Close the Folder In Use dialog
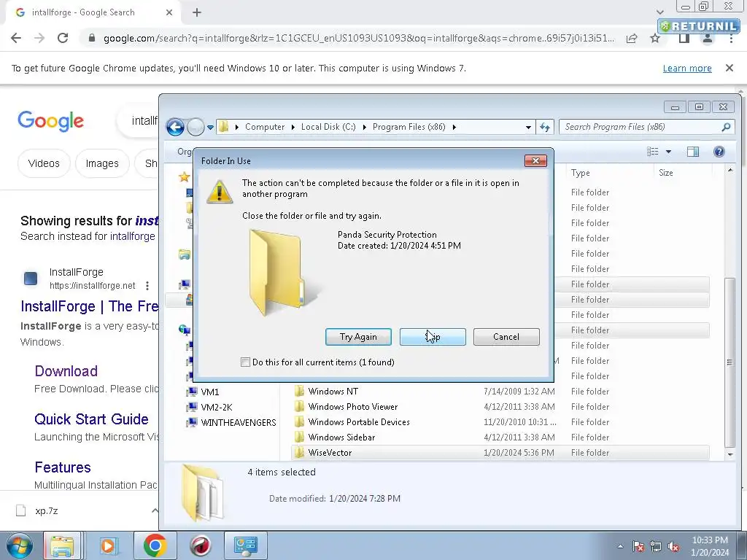Screen dimensions: 747x560 coord(535,161)
